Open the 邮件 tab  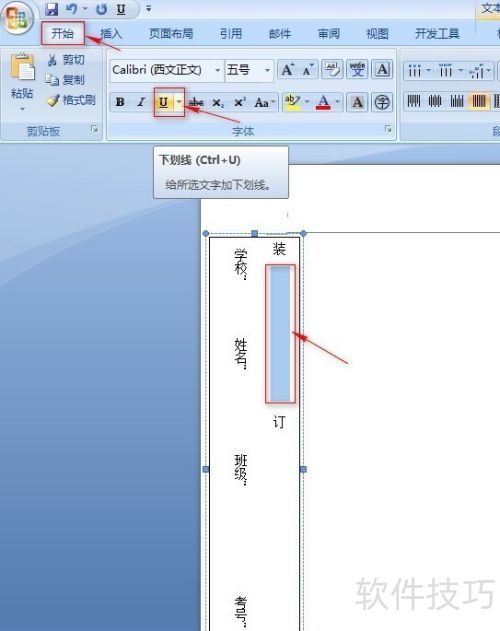click(280, 33)
